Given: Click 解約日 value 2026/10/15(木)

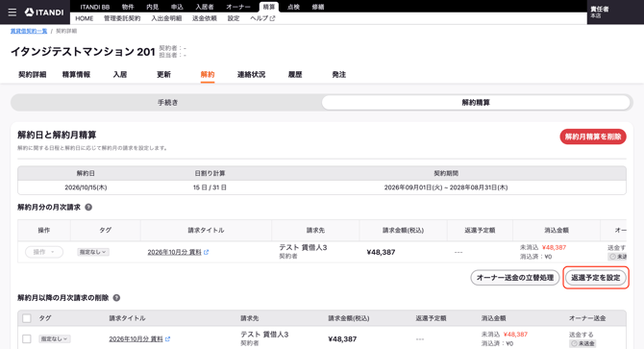Looking at the screenshot, I should 86,187.
